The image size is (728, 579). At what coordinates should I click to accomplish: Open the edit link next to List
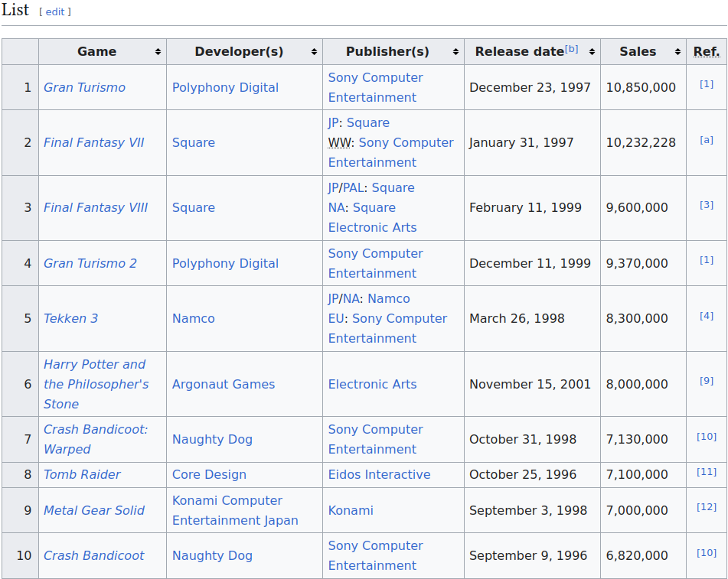click(x=55, y=12)
